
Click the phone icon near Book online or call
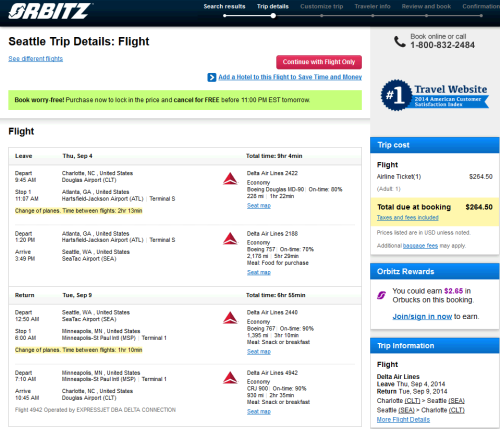400,42
